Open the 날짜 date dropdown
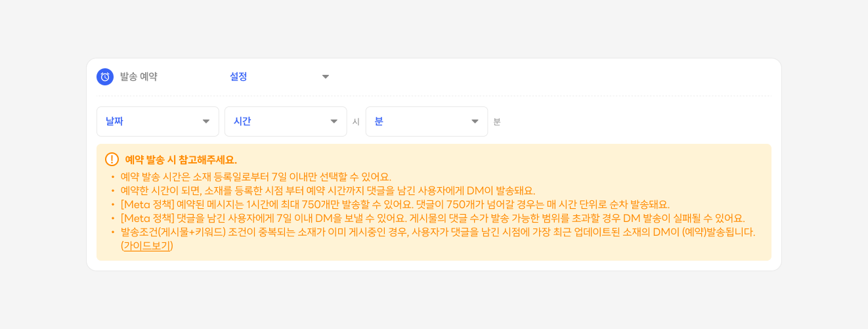868x329 pixels. pos(158,121)
